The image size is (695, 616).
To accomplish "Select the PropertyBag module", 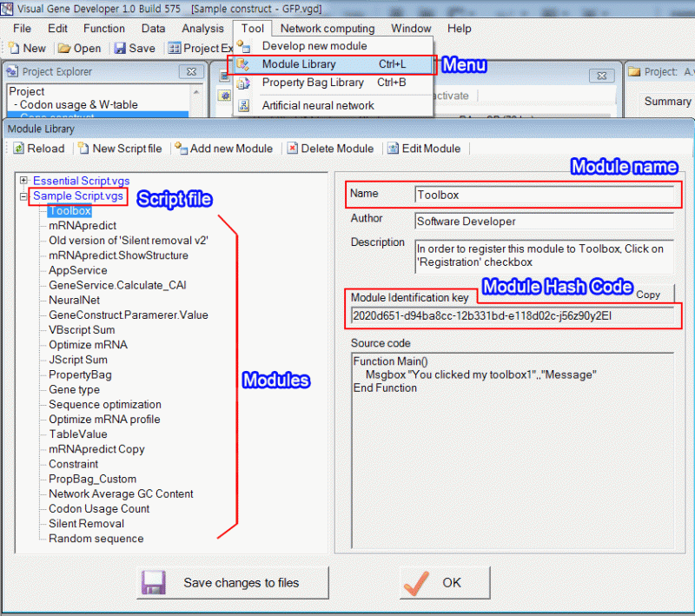I will (80, 375).
